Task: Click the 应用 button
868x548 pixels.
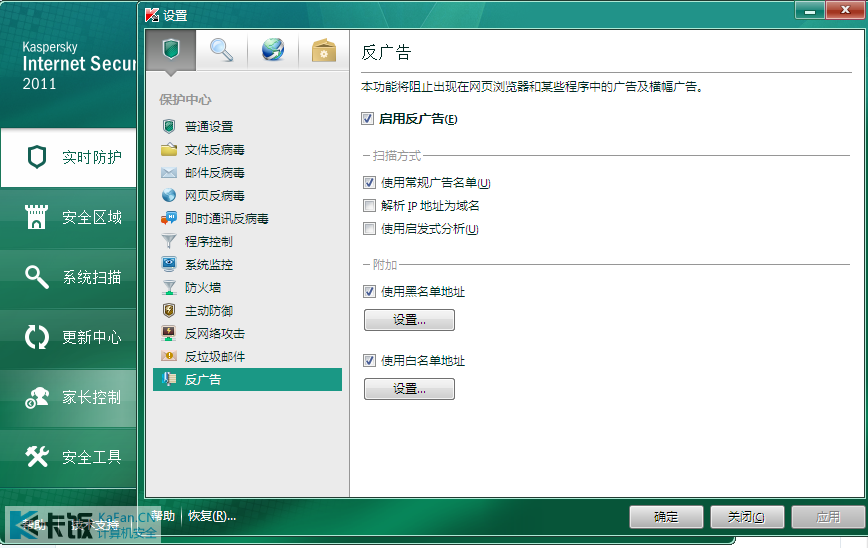Action: tap(828, 517)
